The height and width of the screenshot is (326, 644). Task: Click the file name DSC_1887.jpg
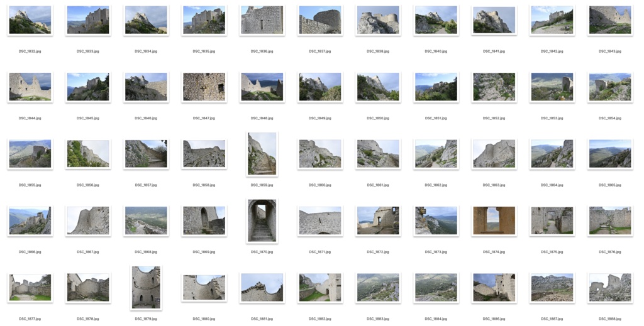[552, 318]
